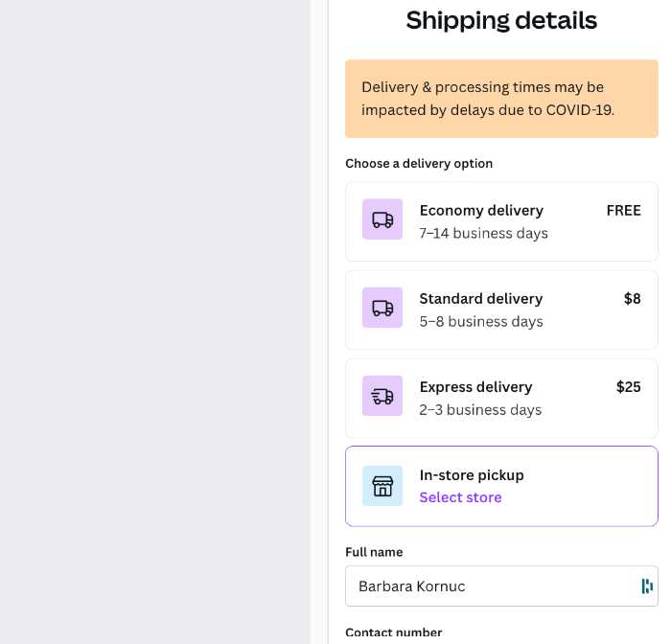The image size is (671, 644).
Task: Focus the Full name input field
Action: (x=489, y=586)
